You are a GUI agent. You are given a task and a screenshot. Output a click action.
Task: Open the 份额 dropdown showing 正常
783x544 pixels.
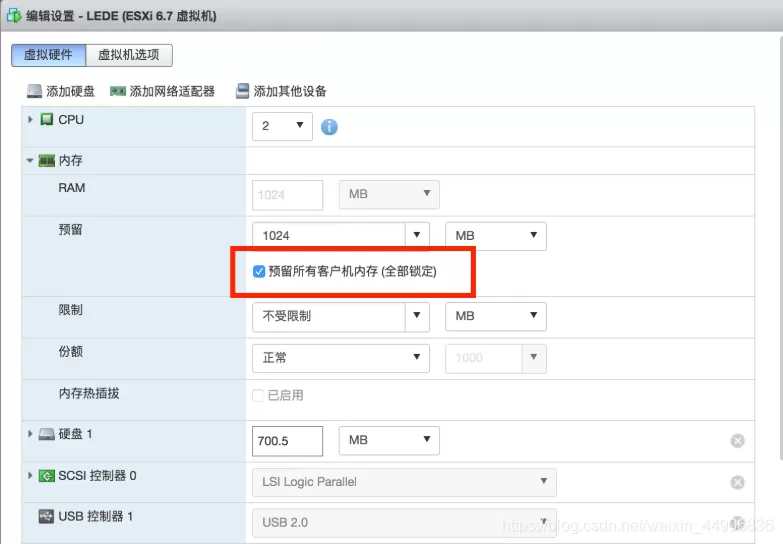coord(341,358)
